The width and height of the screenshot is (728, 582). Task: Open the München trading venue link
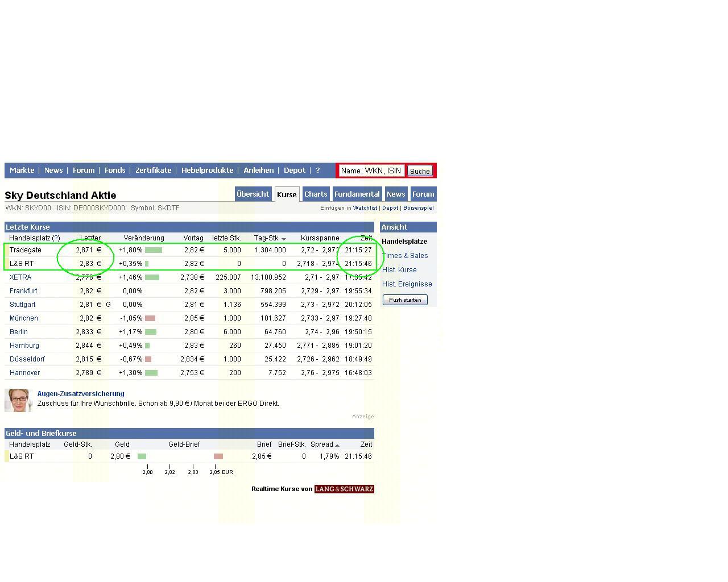pyautogui.click(x=24, y=318)
